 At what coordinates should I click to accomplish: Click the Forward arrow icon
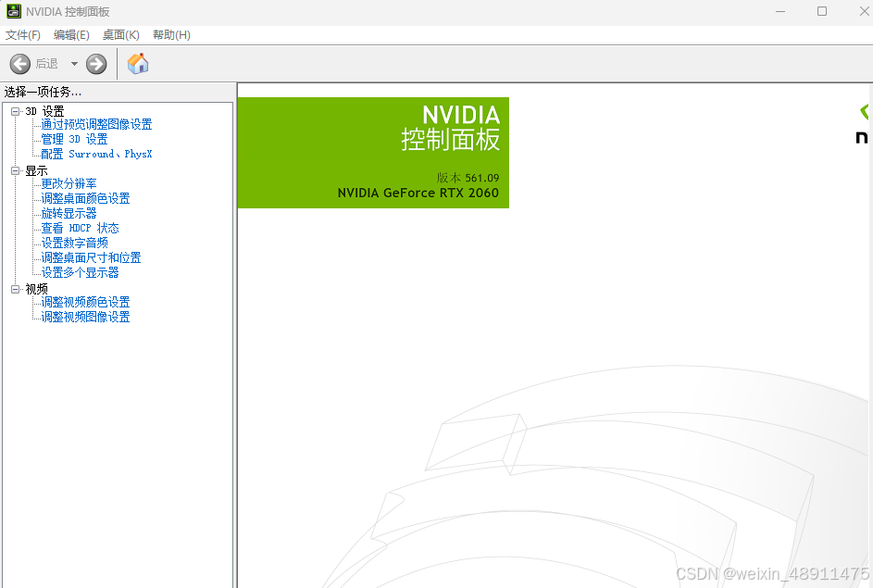click(x=96, y=64)
